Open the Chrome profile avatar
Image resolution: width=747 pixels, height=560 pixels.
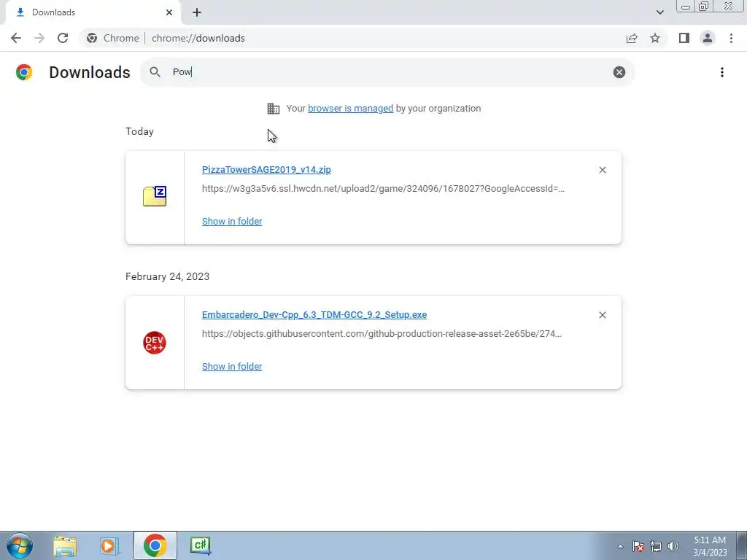coord(708,38)
